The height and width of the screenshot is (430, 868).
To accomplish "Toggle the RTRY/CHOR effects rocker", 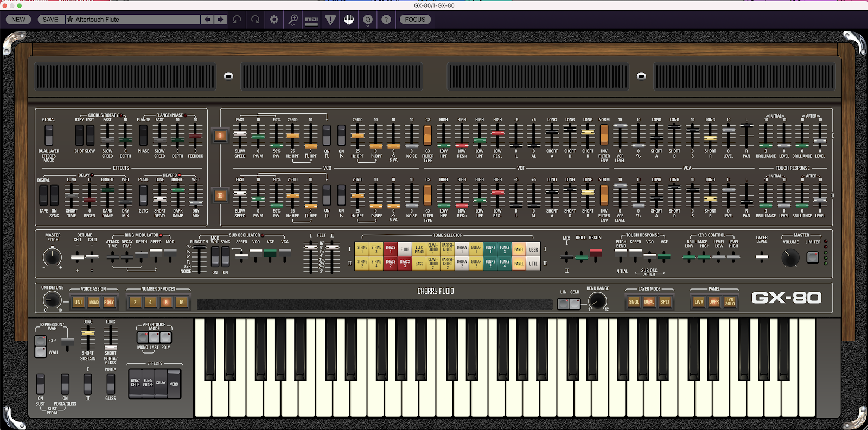I will (x=135, y=383).
